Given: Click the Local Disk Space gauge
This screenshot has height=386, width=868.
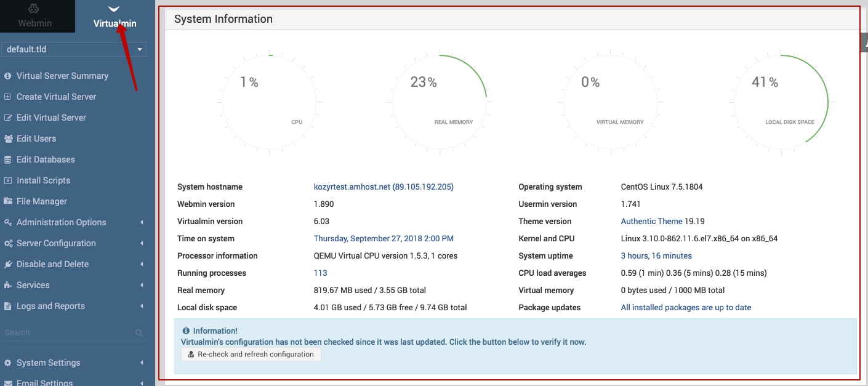Looking at the screenshot, I should point(781,102).
